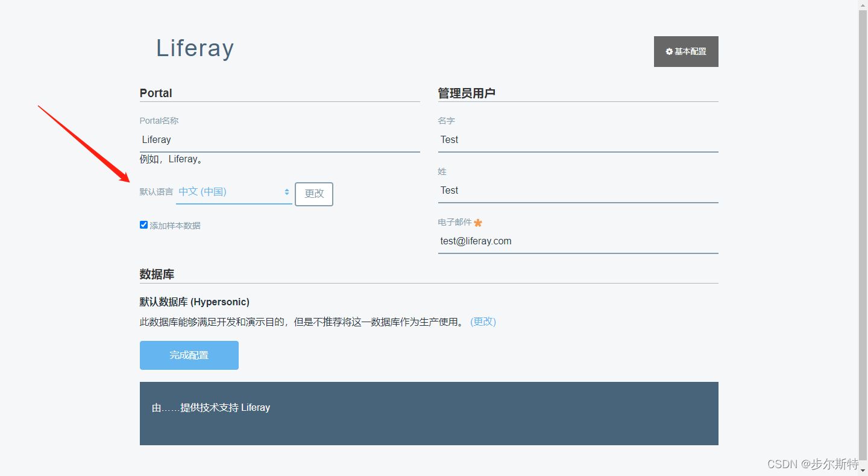Screen dimensions: 868x476
Task: Click the (更改) database link
Action: tap(483, 322)
